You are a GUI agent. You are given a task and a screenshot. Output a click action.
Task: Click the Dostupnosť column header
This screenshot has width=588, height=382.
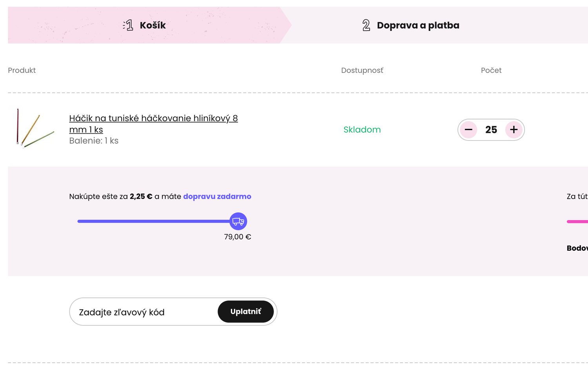(x=362, y=71)
